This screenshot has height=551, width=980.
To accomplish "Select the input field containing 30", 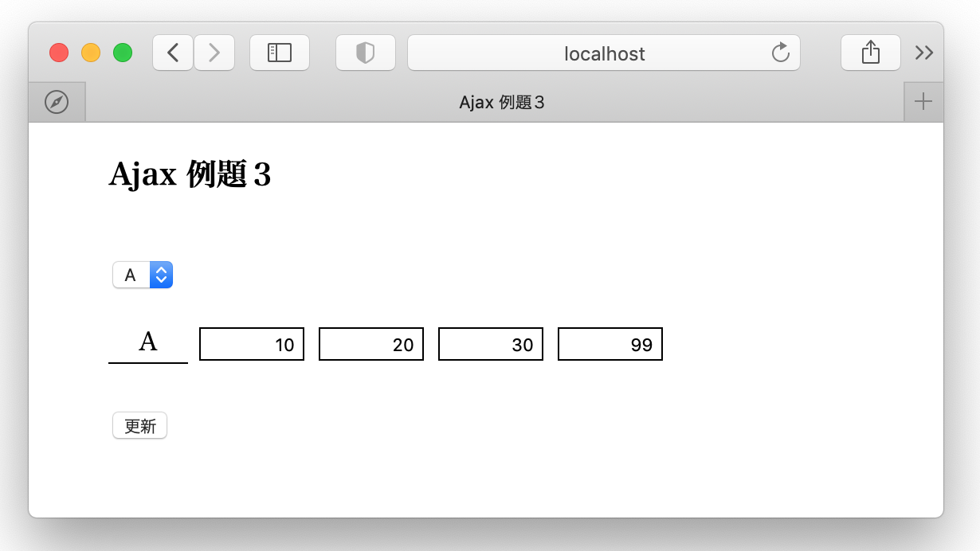I will (x=491, y=344).
